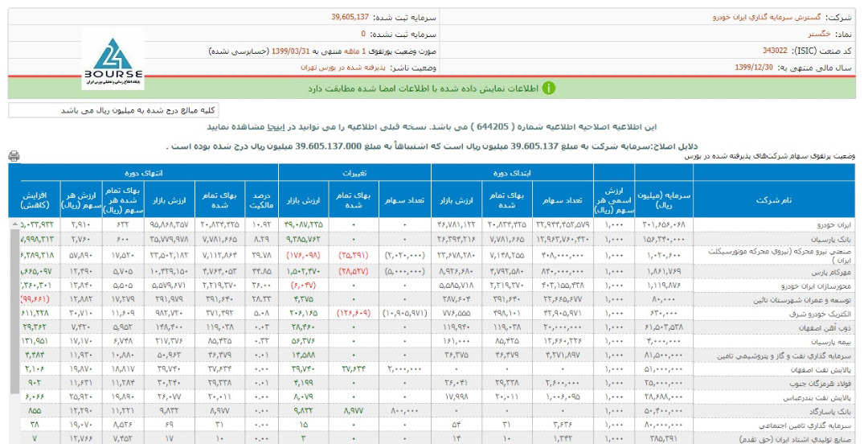Click the انتهای دوره group header

click(143, 173)
